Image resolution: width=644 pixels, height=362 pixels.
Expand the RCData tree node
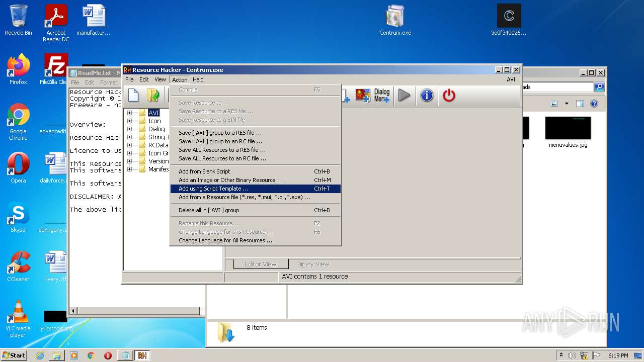[129, 145]
